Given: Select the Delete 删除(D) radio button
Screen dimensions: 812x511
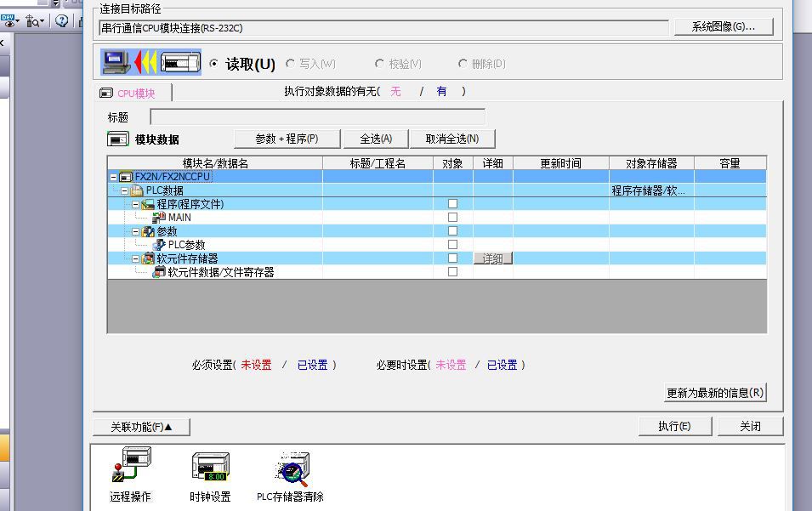Looking at the screenshot, I should (x=463, y=64).
